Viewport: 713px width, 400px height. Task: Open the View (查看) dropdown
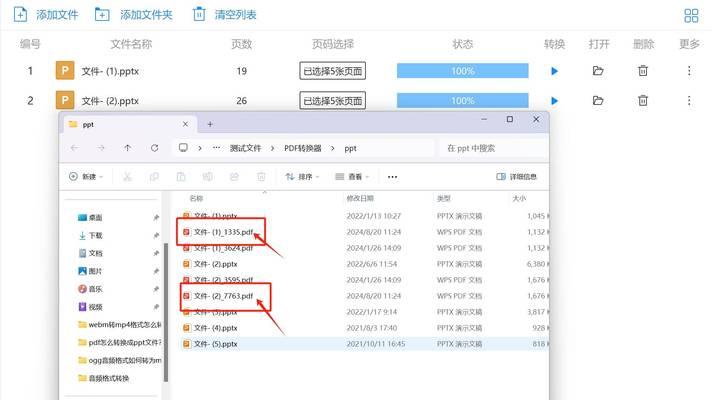pyautogui.click(x=352, y=176)
